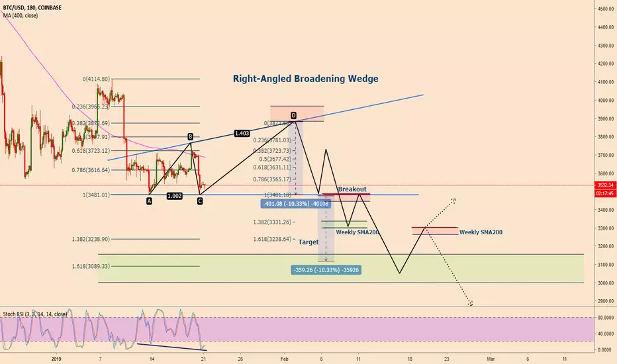Click the 2019 date on the time axis

coord(57,359)
